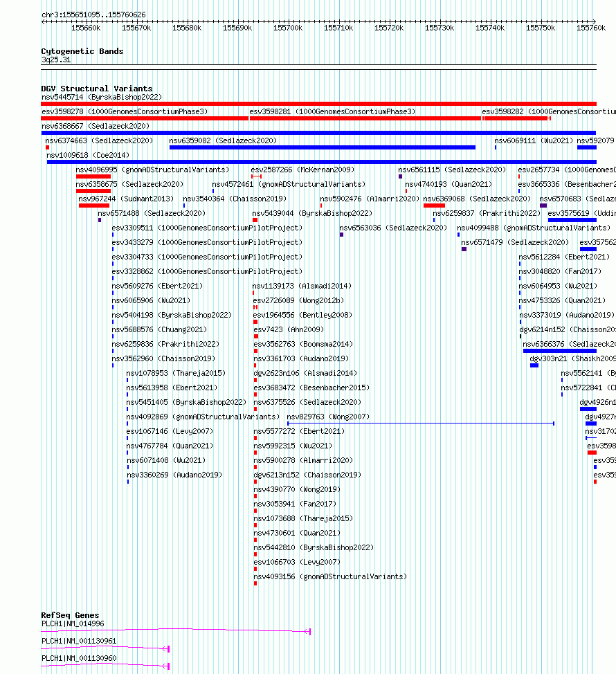Open the esv3598278 (1000GenomesConsortiumPhase3) variant
The width and height of the screenshot is (616, 674).
tap(125, 112)
